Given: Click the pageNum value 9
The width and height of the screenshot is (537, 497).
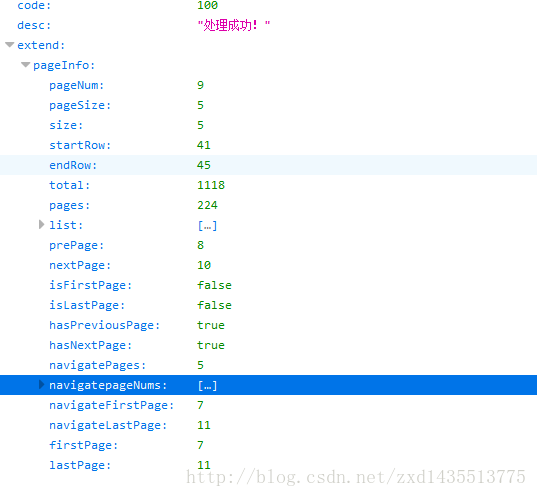Looking at the screenshot, I should pyautogui.click(x=200, y=85).
